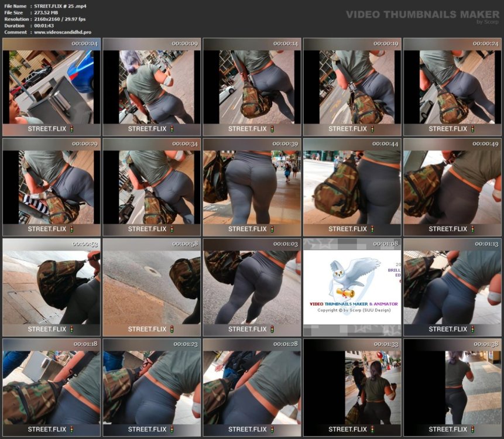Viewport: 504px width, 439px height.
Task: Click the frame stamped 00:01:33
Action: (x=352, y=387)
